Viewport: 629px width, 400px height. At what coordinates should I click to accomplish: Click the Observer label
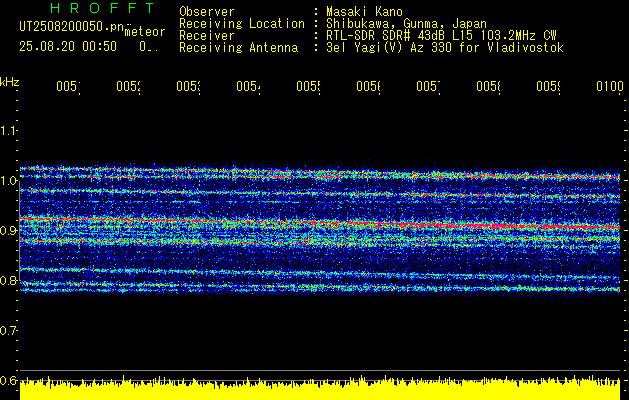[207, 11]
